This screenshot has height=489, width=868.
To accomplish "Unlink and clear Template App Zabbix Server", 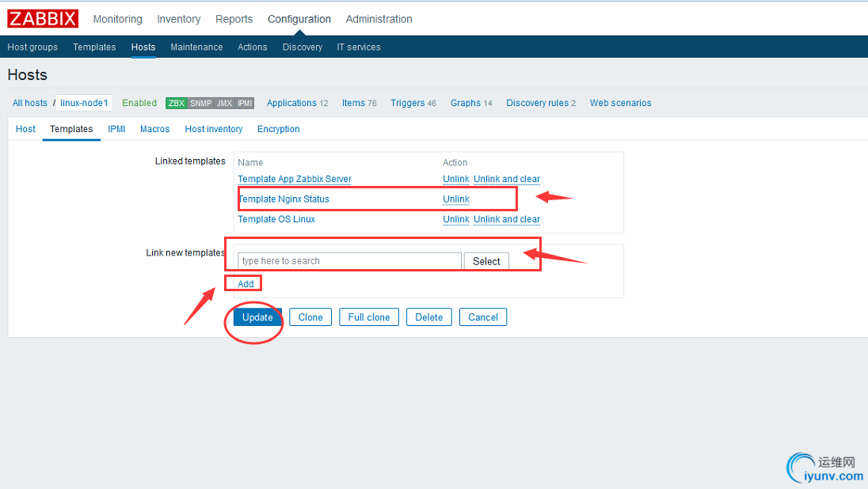I will [507, 180].
